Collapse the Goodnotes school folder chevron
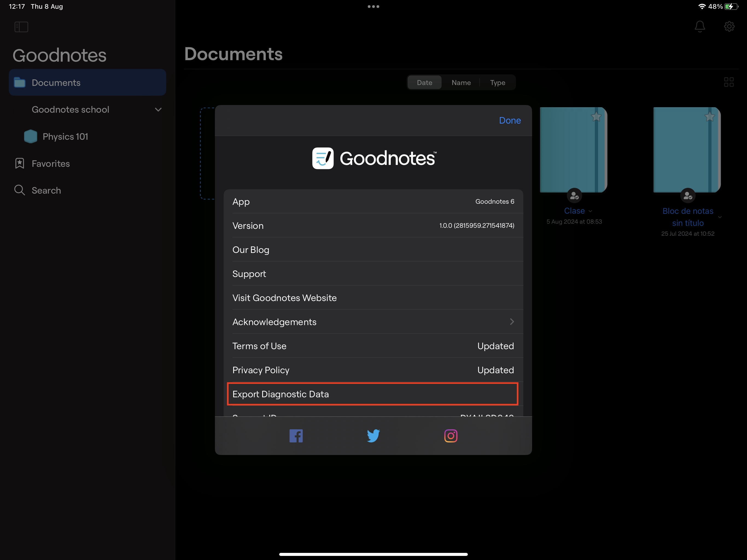The height and width of the screenshot is (560, 747). (x=158, y=109)
